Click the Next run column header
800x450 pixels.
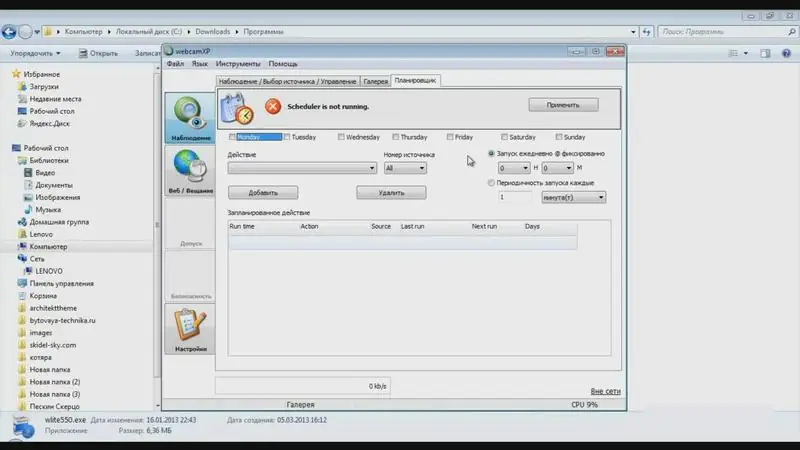click(x=484, y=226)
